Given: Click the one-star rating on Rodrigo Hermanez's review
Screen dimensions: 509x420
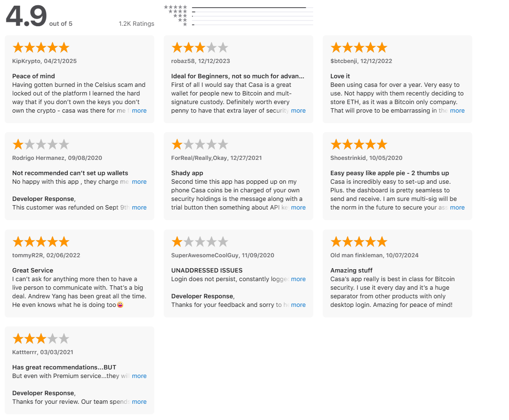Looking at the screenshot, I should point(41,145).
